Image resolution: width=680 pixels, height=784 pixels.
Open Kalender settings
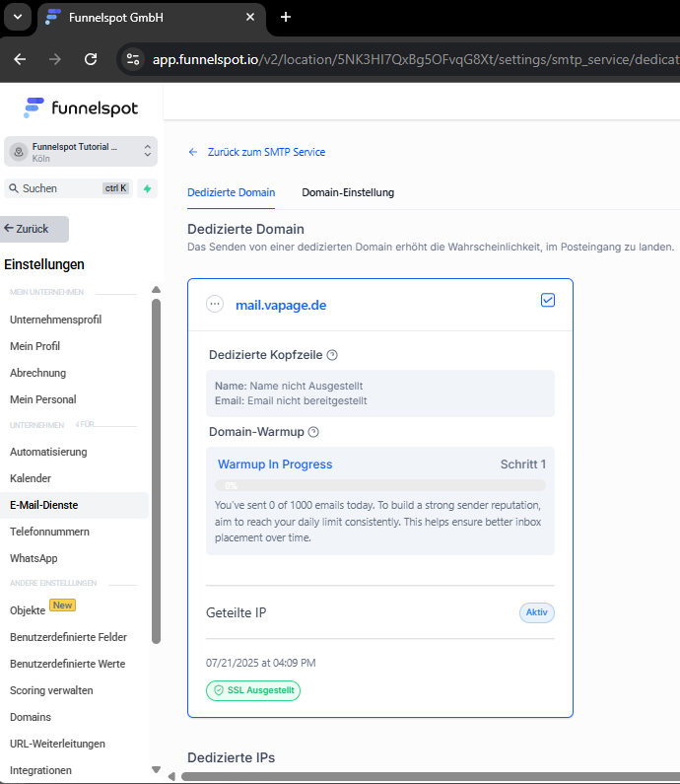[x=31, y=478]
